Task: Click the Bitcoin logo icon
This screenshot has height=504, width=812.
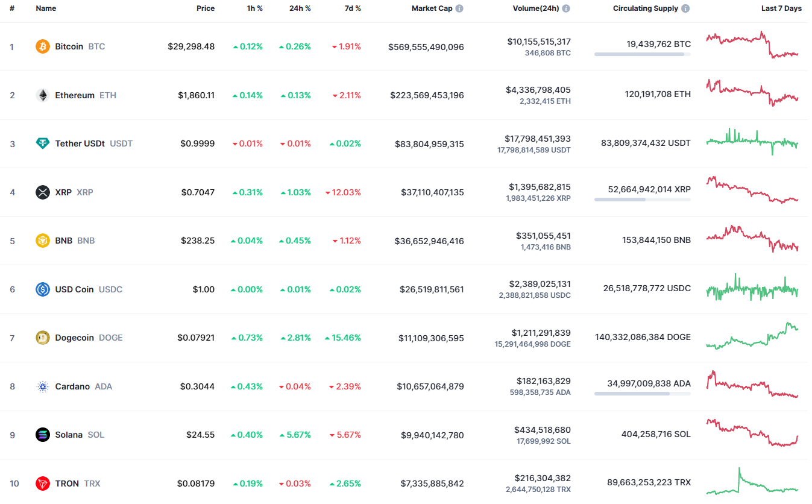Action: [42, 46]
